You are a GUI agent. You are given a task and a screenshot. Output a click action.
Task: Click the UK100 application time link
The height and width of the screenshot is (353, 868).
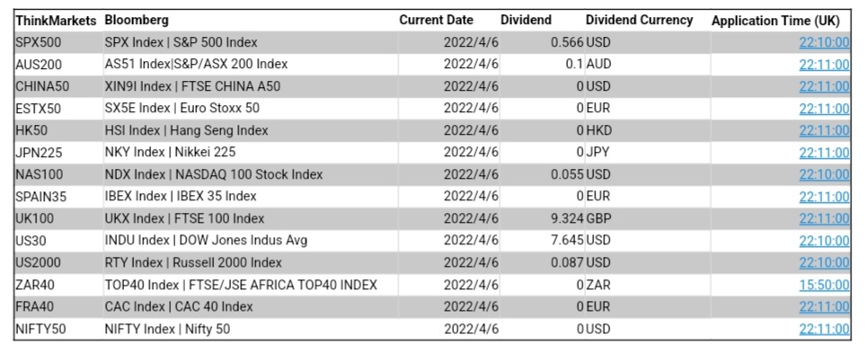[824, 218]
